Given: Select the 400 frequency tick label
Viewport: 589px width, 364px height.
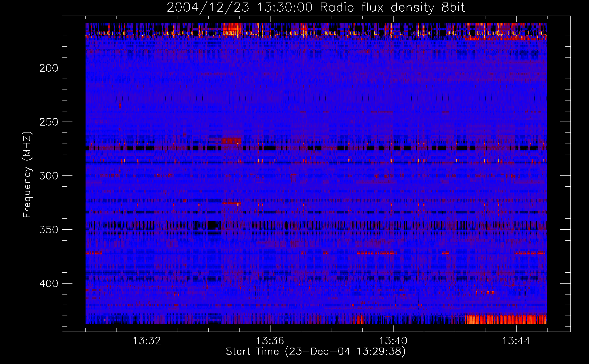Looking at the screenshot, I should pyautogui.click(x=49, y=284).
